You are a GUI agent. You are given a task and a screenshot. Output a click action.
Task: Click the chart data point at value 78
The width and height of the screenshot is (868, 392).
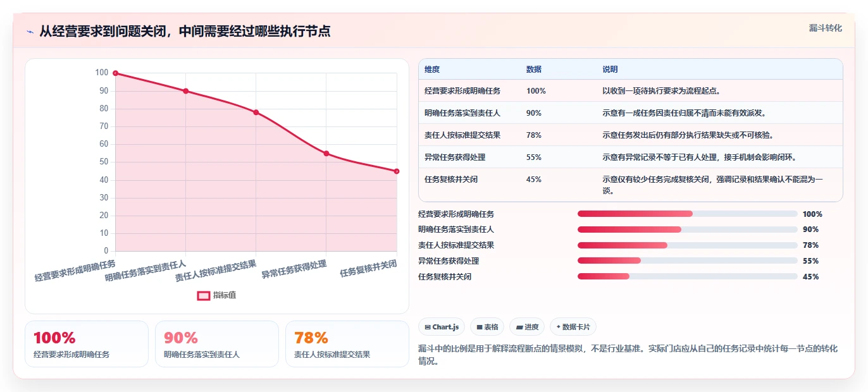click(256, 113)
